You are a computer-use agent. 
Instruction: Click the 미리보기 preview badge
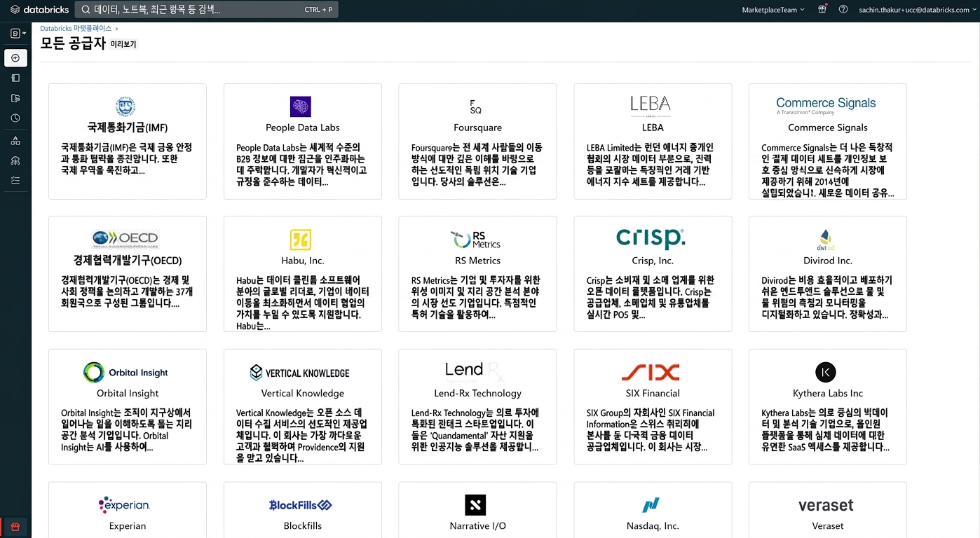pos(123,44)
